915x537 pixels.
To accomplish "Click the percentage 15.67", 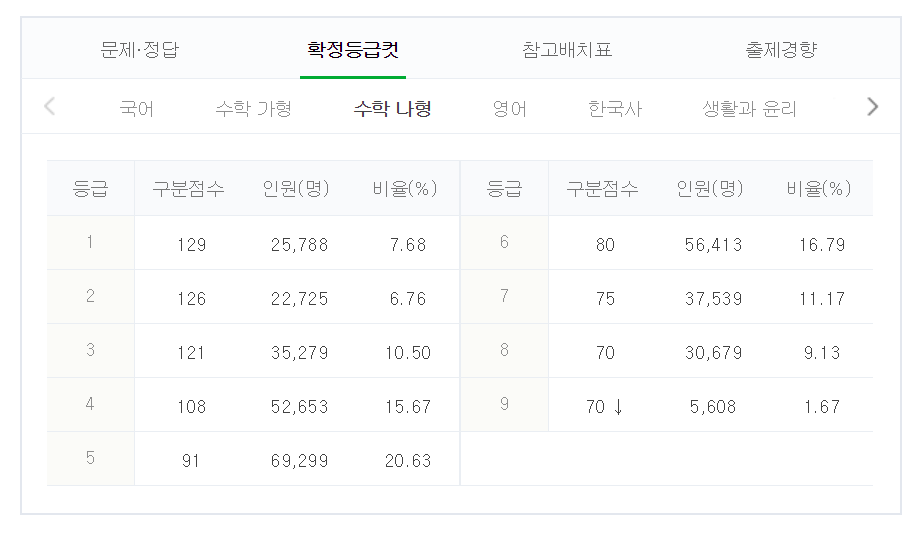I will click(x=408, y=407).
